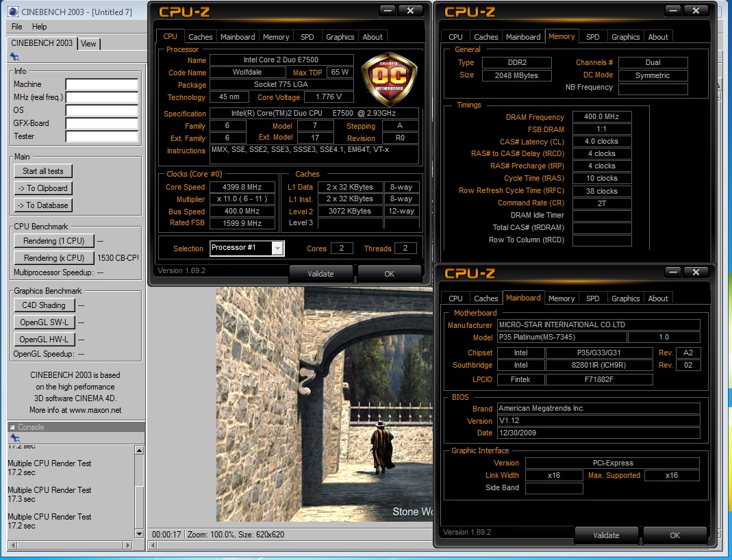Click the Gigabyte OC motherboard logo
Image resolution: width=732 pixels, height=560 pixels.
(390, 79)
